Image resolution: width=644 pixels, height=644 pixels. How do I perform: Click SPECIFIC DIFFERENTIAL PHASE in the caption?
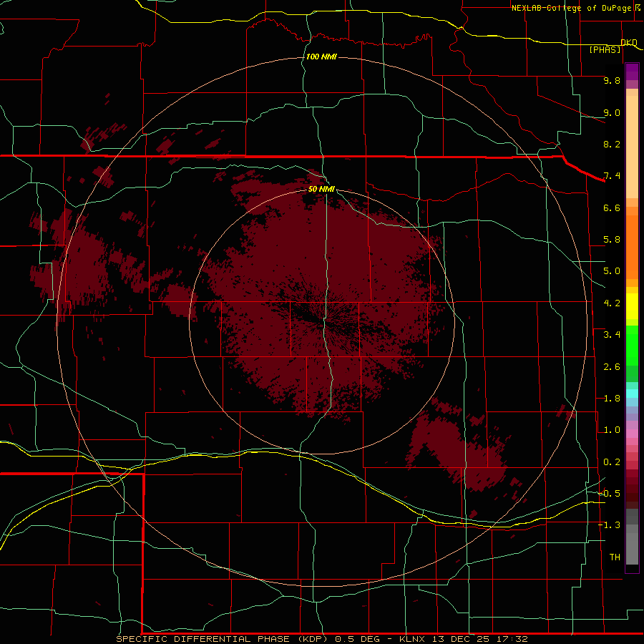click(204, 639)
